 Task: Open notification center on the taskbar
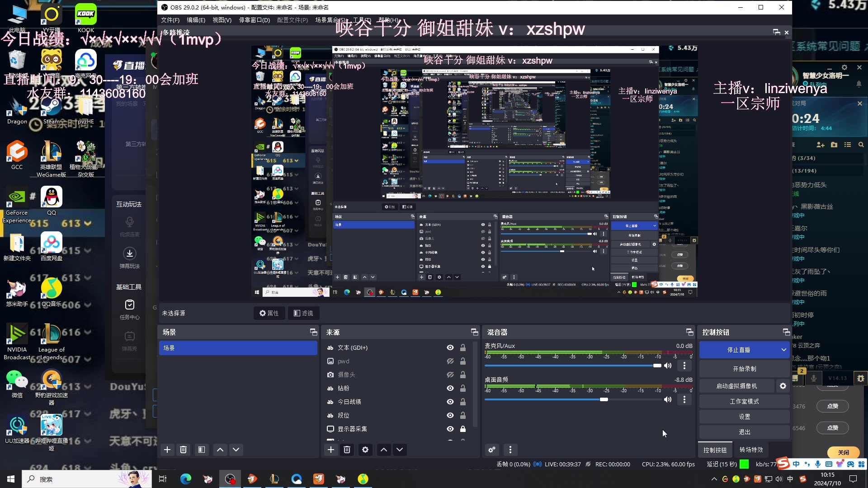tap(853, 479)
